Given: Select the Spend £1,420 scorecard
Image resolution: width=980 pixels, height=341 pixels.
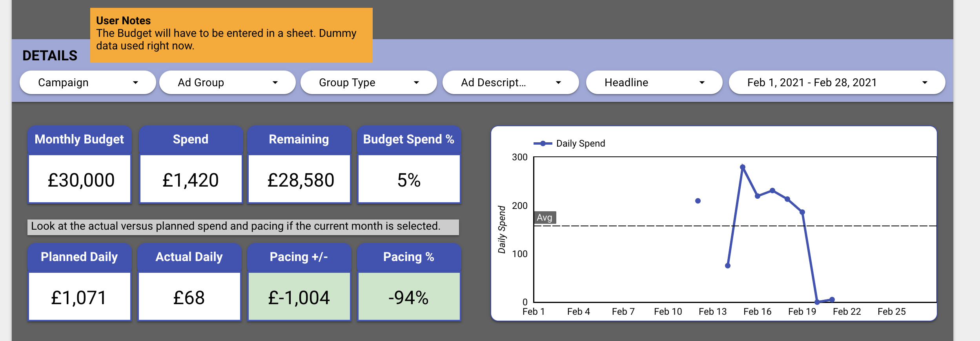Looking at the screenshot, I should click(191, 180).
